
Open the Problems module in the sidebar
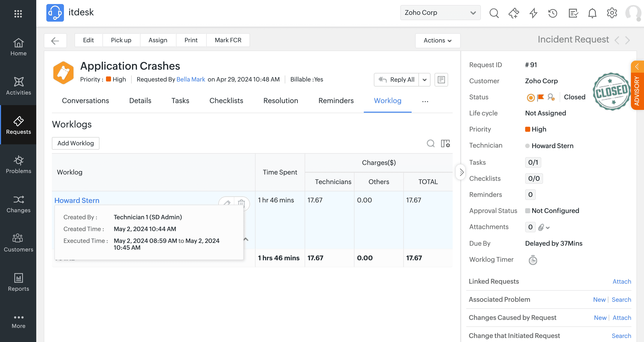click(x=18, y=164)
